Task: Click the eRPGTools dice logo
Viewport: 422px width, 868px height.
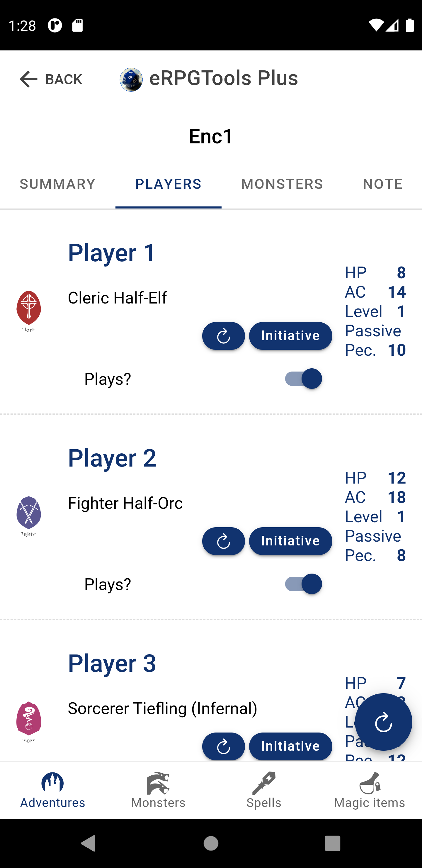Action: pos(131,79)
